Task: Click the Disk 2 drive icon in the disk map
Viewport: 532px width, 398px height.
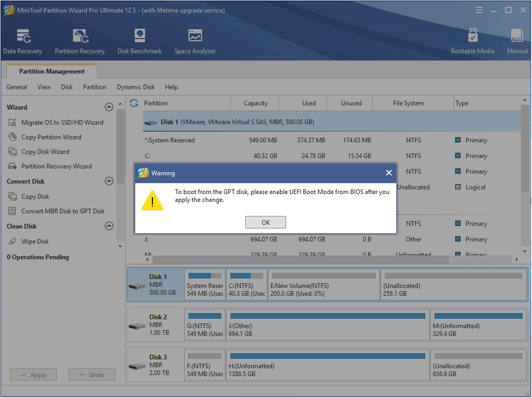Action: pyautogui.click(x=138, y=326)
